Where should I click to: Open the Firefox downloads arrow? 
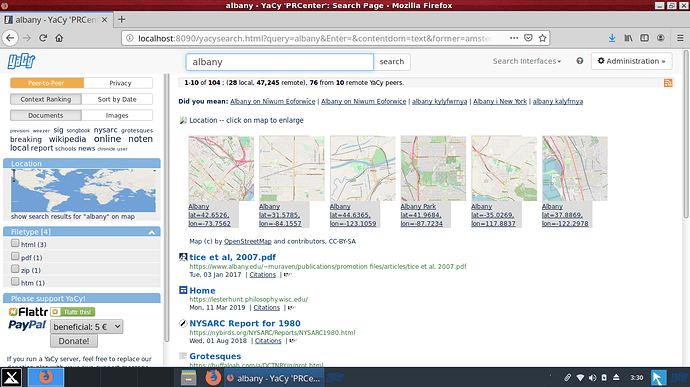(612, 38)
